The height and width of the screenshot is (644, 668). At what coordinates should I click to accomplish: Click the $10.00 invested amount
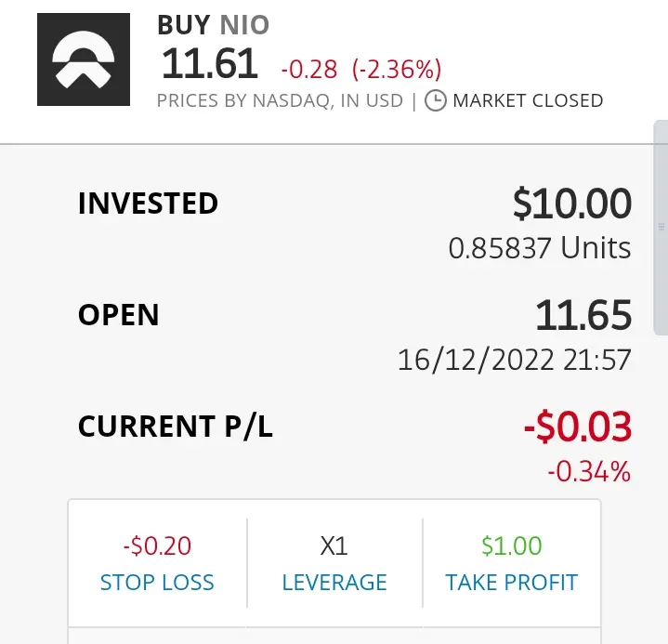[572, 204]
